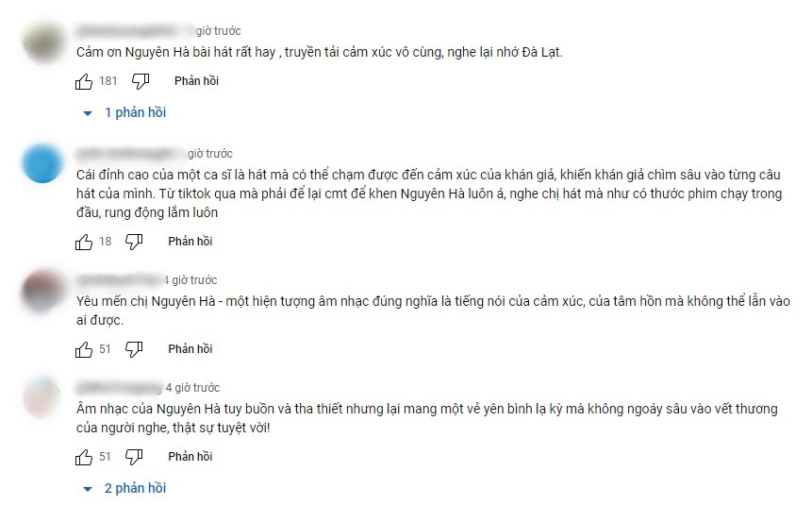Click Phản hồi under the 18-like comment
The width and height of the screenshot is (812, 505).
191,241
